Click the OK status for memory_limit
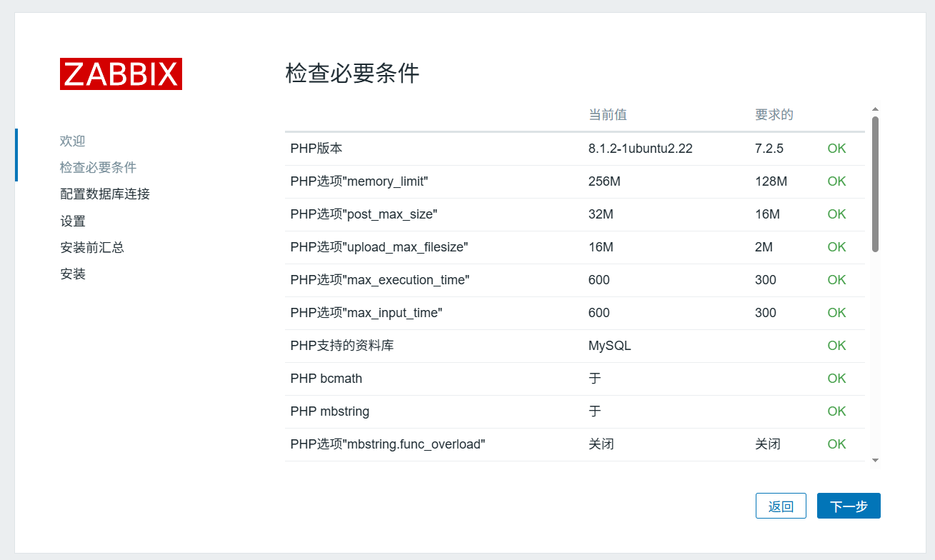Screen dimensions: 935x560 [836, 181]
